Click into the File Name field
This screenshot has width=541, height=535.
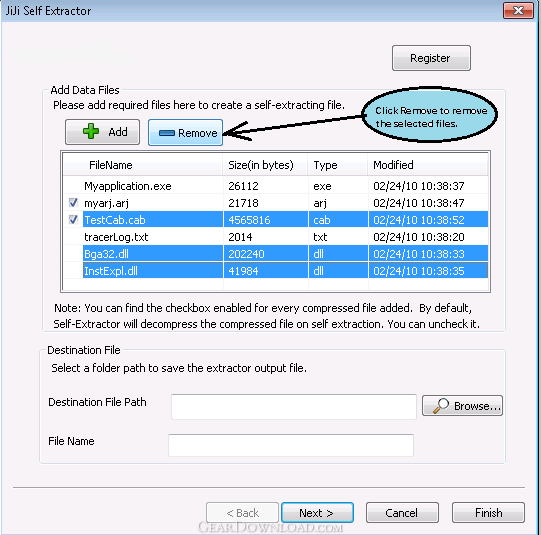[291, 445]
